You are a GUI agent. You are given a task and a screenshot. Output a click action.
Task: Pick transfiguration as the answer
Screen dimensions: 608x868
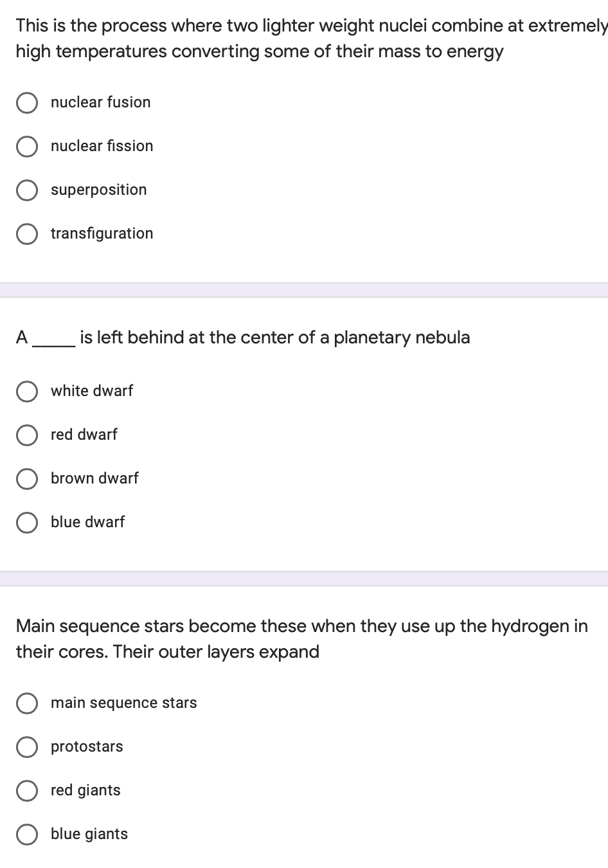(x=26, y=233)
